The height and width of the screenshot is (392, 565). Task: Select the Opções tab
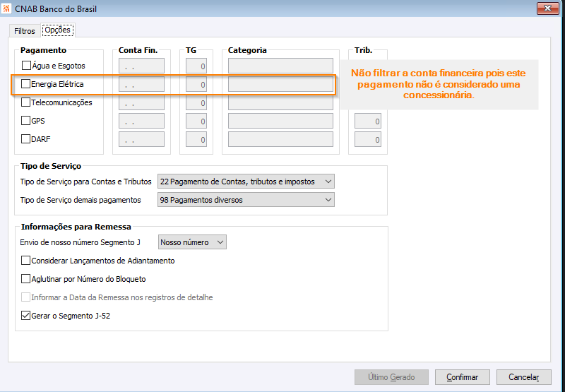pos(58,30)
